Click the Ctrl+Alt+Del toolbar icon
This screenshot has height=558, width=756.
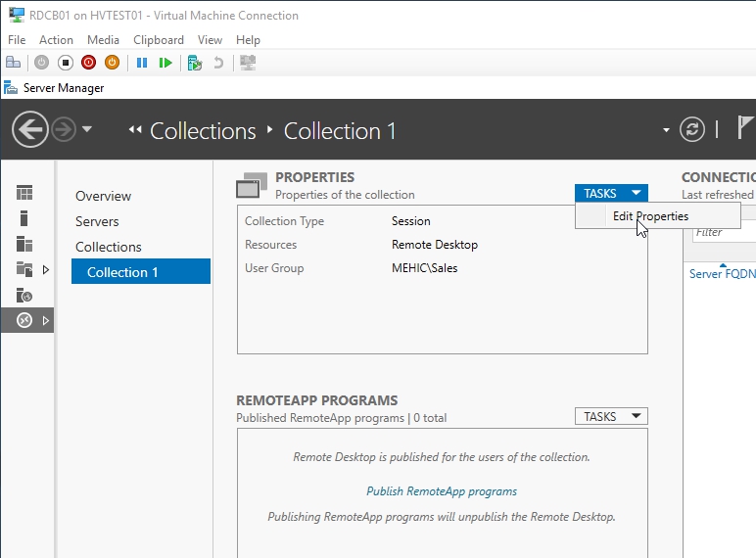14,63
